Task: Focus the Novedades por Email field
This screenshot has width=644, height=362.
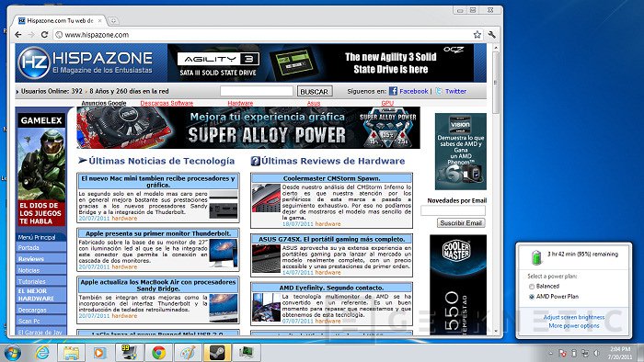Action: pos(453,210)
